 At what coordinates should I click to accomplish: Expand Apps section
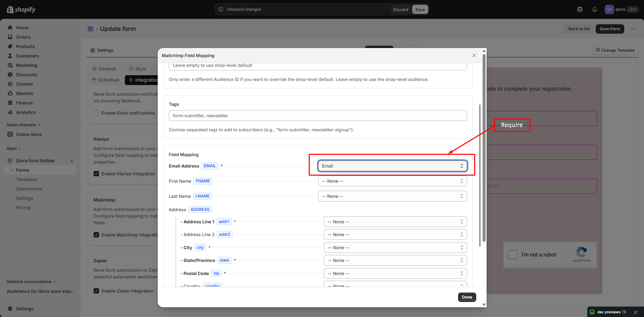14,148
